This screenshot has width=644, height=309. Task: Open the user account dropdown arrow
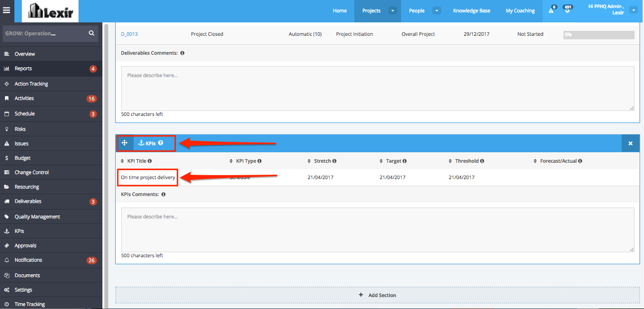[633, 10]
